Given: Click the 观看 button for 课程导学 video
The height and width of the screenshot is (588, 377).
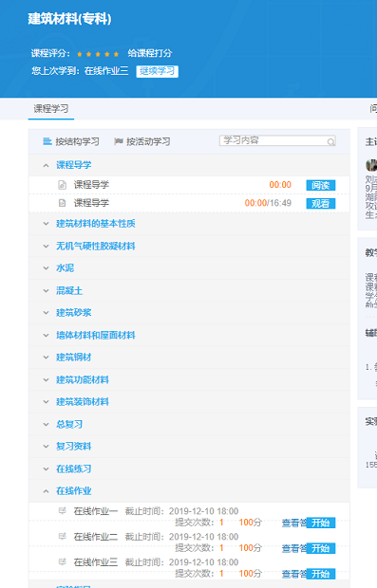Looking at the screenshot, I should [x=321, y=204].
